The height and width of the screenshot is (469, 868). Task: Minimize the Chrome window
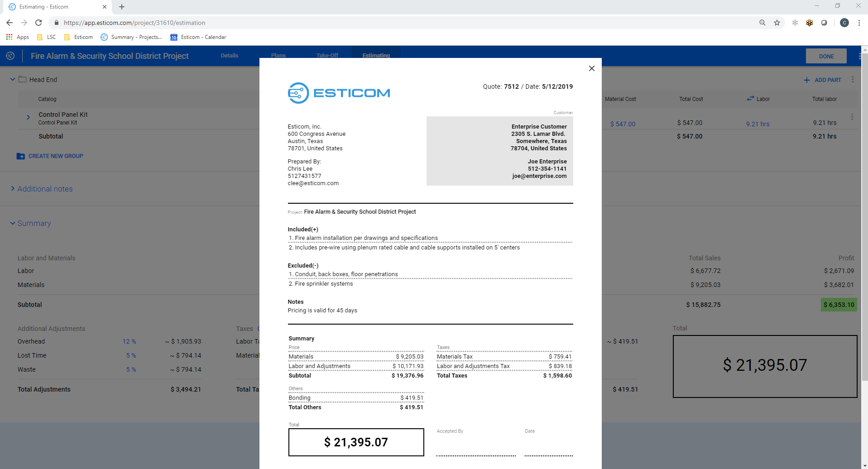tap(817, 6)
